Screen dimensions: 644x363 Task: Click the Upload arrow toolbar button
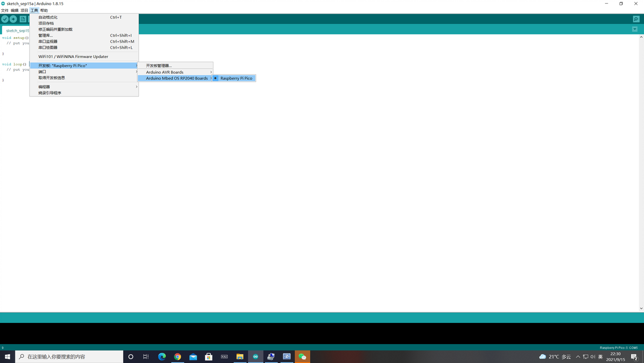(13, 19)
